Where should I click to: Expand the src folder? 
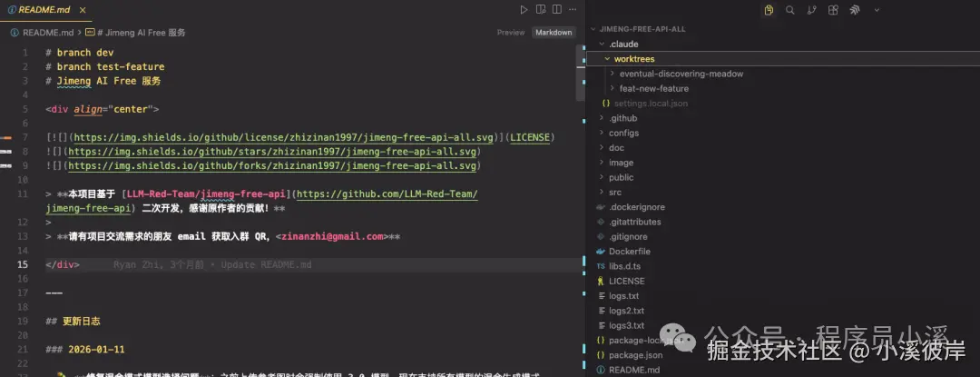615,192
